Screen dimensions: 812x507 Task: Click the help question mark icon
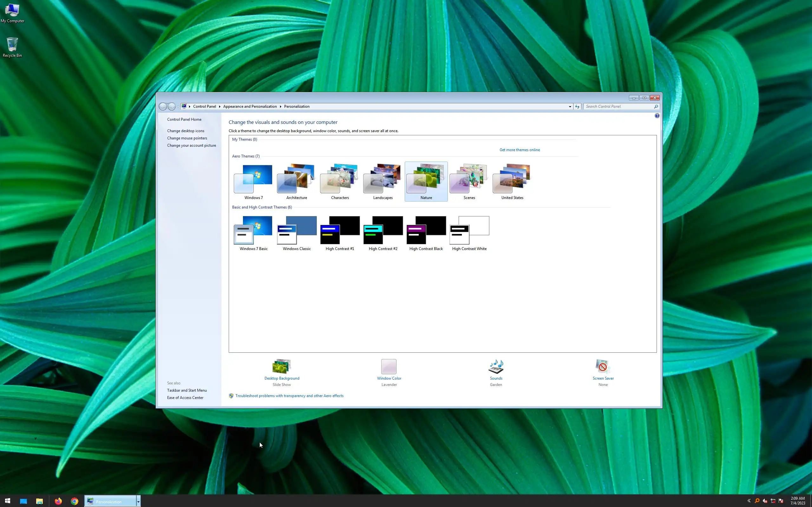pyautogui.click(x=657, y=116)
